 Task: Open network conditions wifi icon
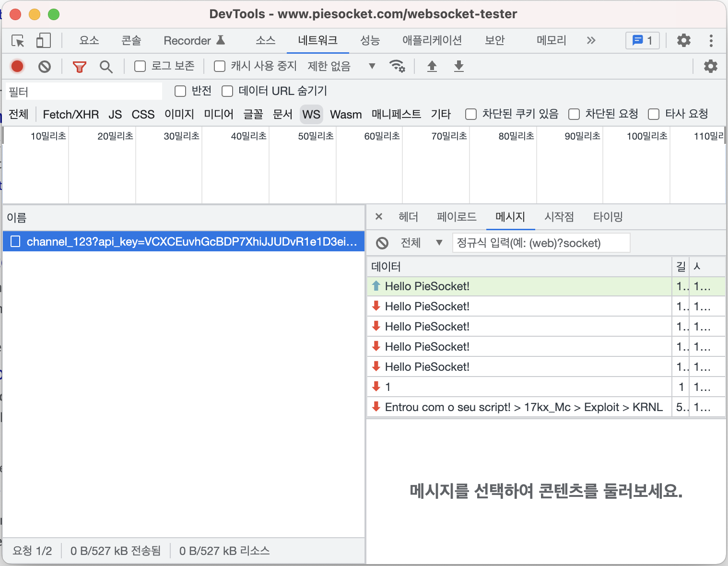pos(397,66)
